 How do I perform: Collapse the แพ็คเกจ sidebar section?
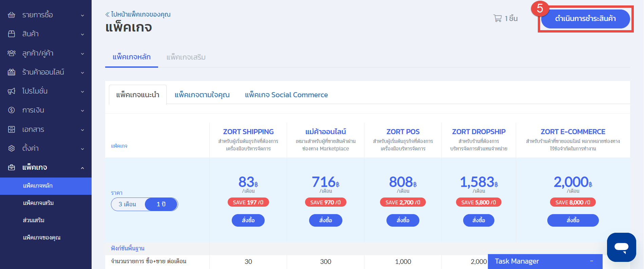click(82, 168)
